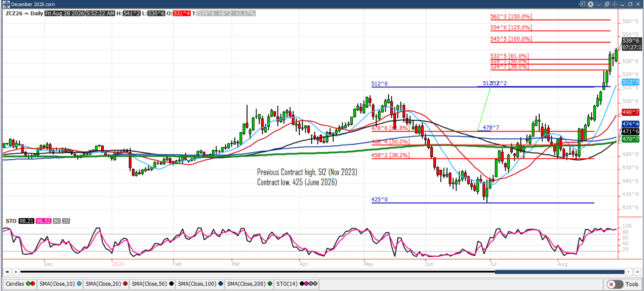Click the Daily interval label
Screen dimensions: 644x291
37,13
